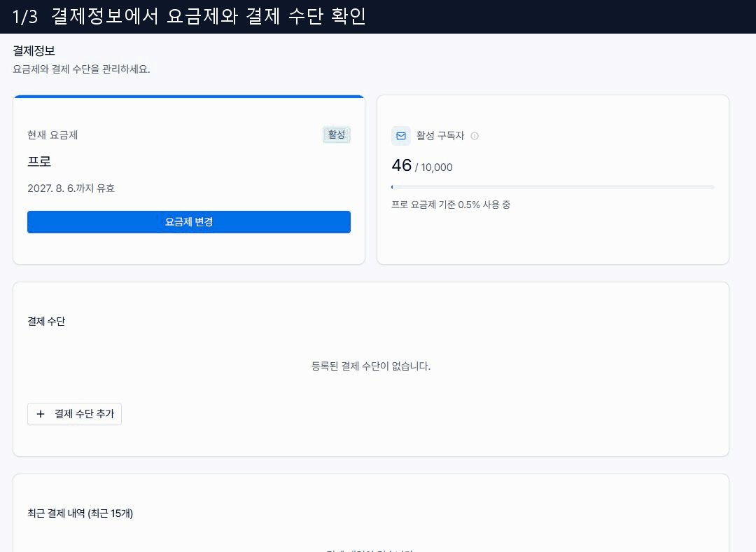Click the subscriber count 46
Viewport: 756px width, 552px height.
point(401,165)
